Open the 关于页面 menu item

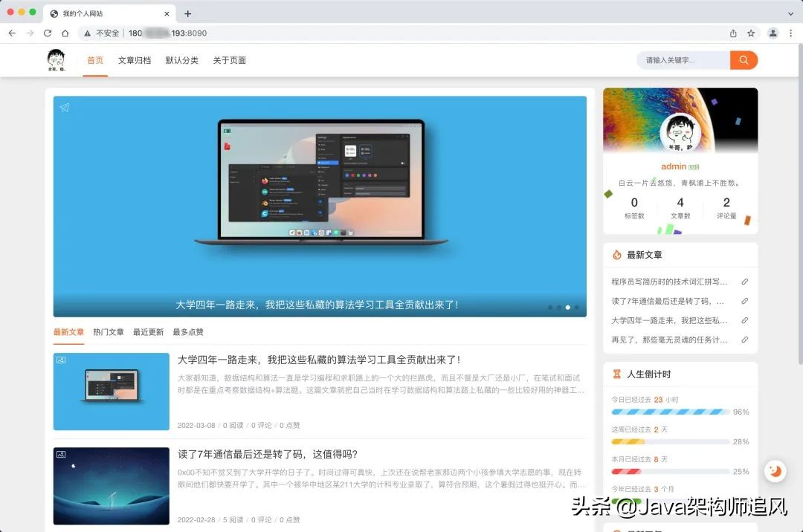229,61
